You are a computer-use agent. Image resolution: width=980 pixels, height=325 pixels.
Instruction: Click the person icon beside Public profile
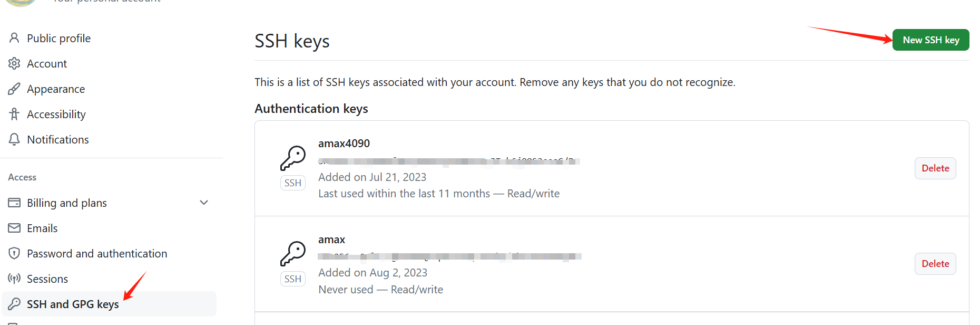[14, 38]
